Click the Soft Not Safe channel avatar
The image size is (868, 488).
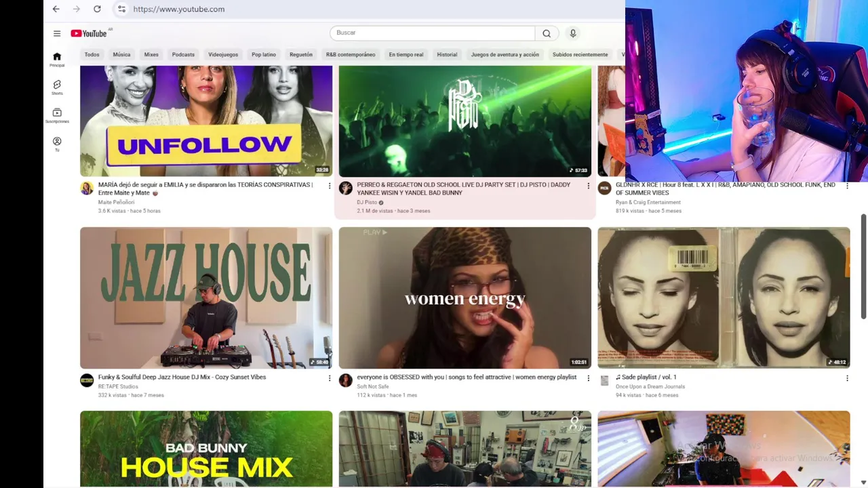(x=346, y=380)
